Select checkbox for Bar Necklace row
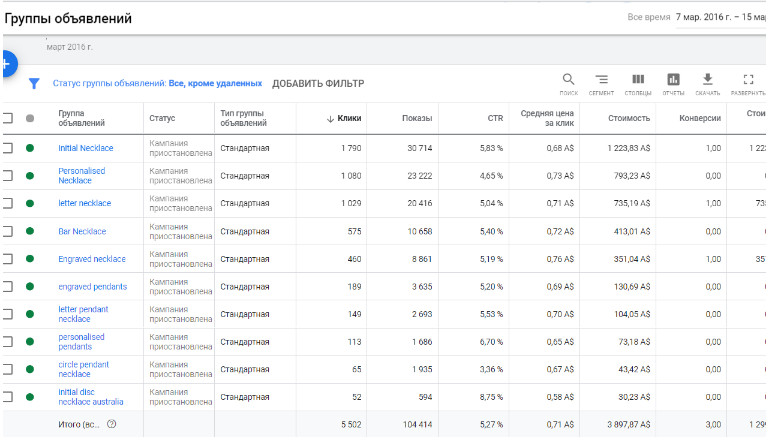 pos(8,231)
